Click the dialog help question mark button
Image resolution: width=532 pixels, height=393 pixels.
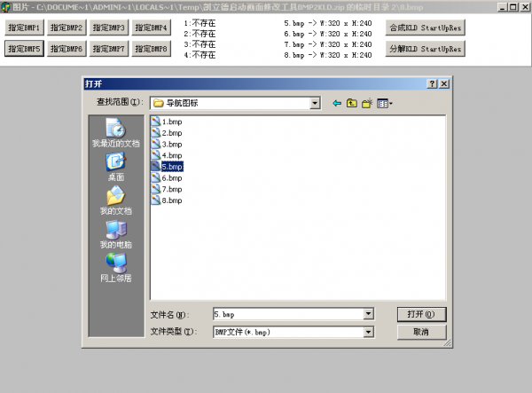point(432,83)
